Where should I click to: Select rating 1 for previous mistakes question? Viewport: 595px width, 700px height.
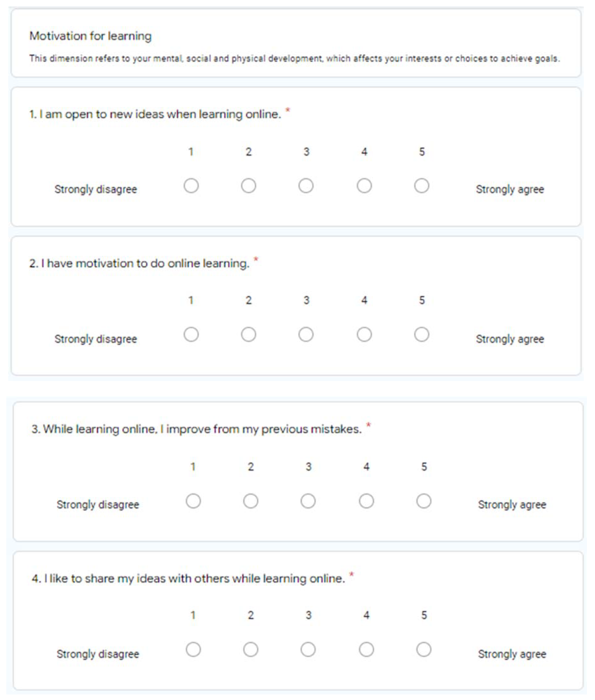193,501
